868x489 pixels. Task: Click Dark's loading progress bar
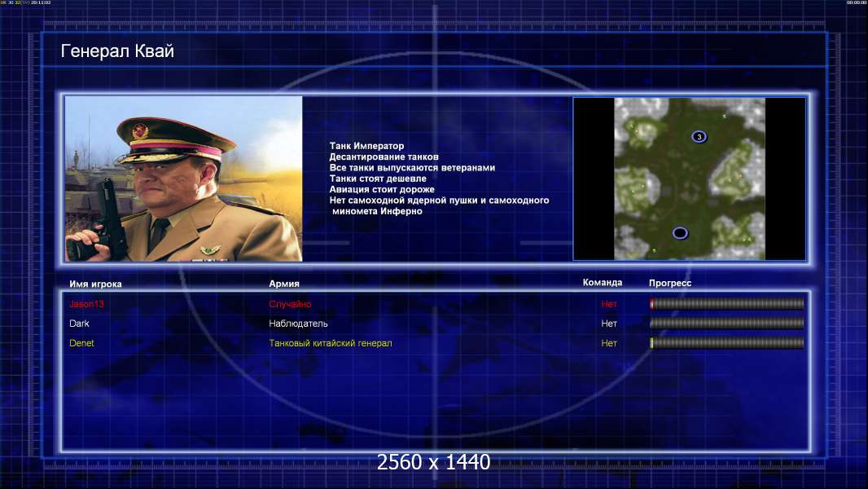point(727,323)
